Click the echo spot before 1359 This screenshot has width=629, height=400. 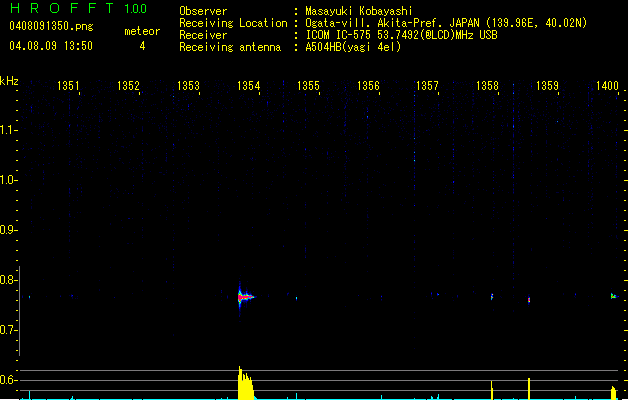click(x=529, y=300)
